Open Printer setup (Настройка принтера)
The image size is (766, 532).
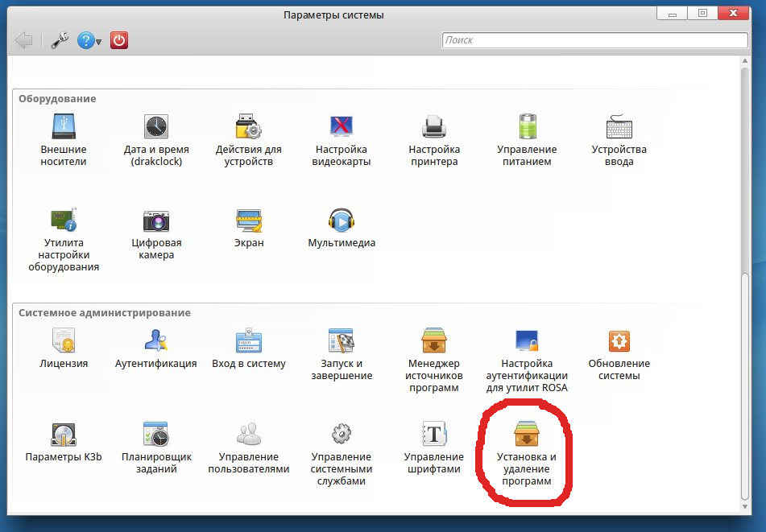click(434, 141)
